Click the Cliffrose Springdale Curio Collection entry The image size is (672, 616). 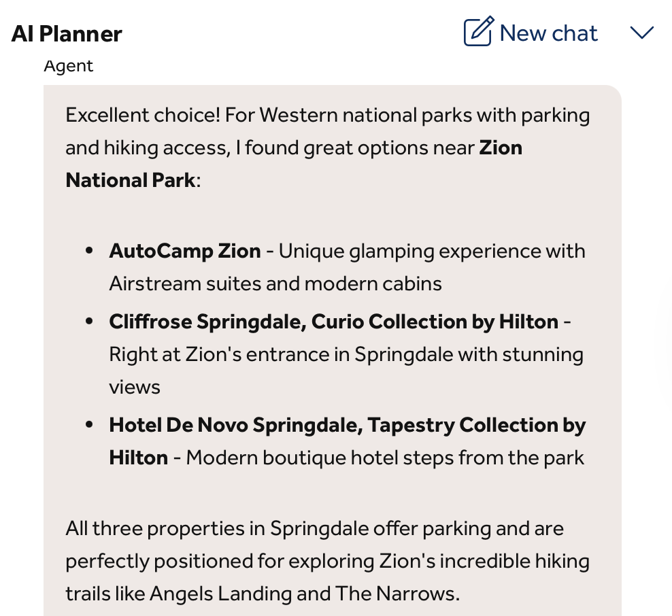(333, 321)
